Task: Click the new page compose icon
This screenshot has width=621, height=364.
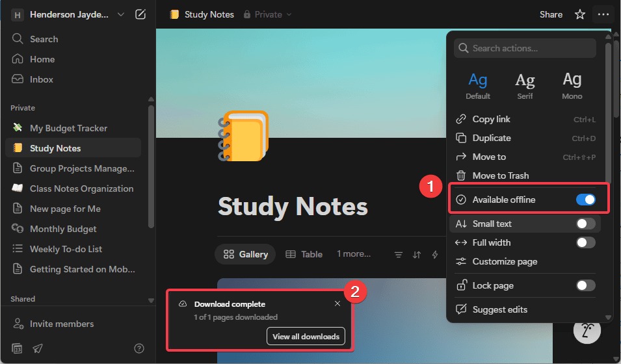Action: coord(140,14)
